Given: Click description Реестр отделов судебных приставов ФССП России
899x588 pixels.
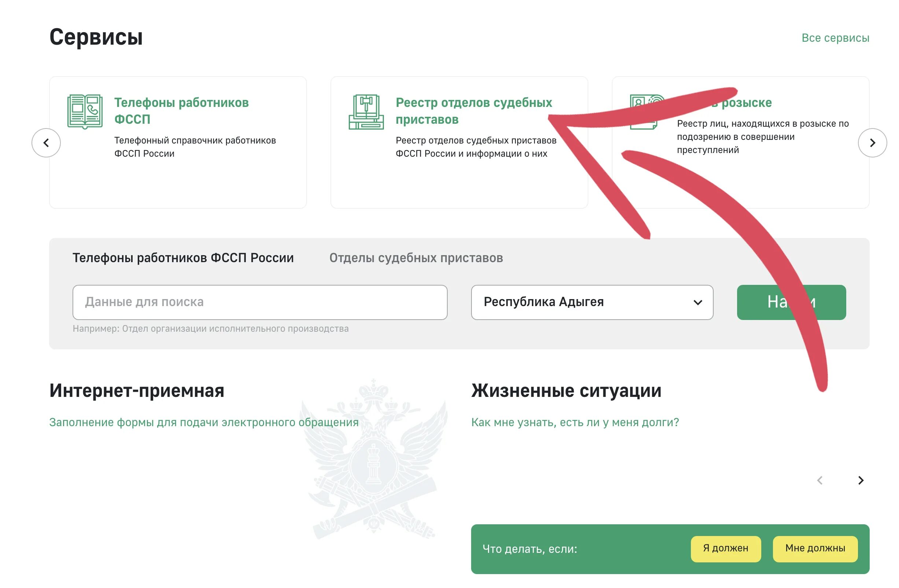Looking at the screenshot, I should tap(476, 147).
